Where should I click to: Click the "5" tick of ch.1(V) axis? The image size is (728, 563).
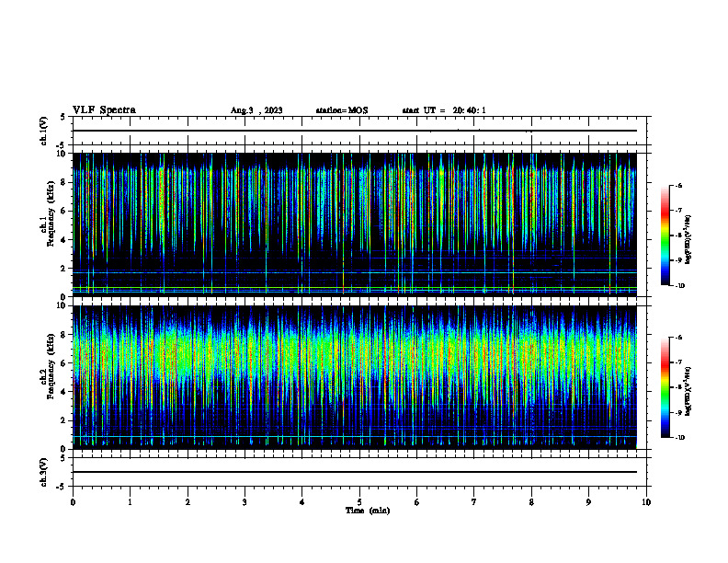(x=63, y=117)
